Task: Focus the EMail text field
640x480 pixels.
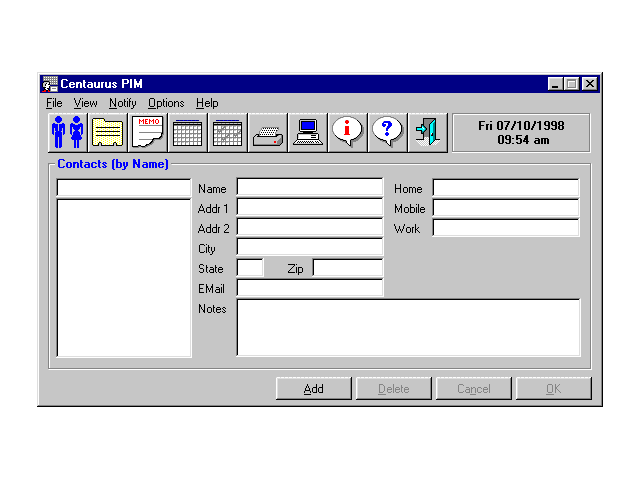Action: [x=309, y=288]
